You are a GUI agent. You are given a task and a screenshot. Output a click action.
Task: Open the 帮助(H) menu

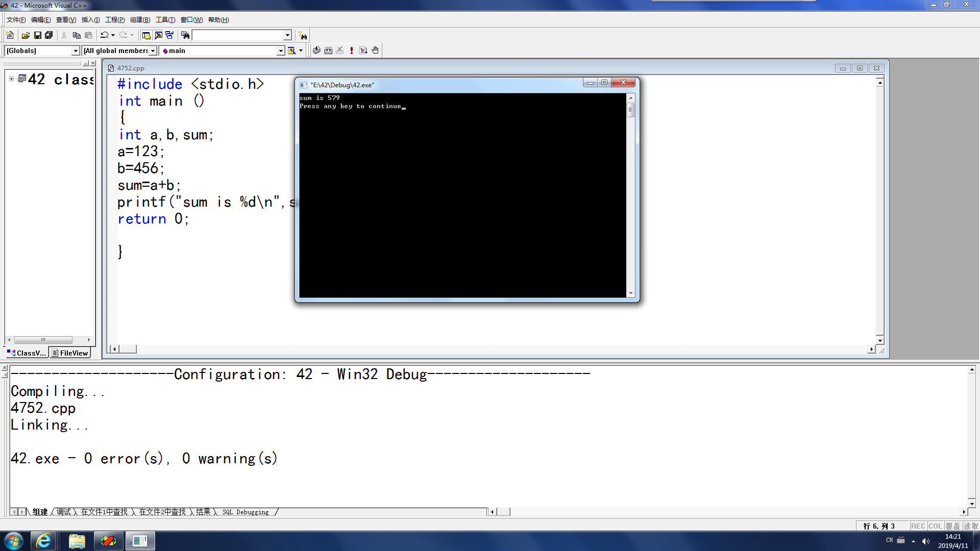(x=218, y=20)
